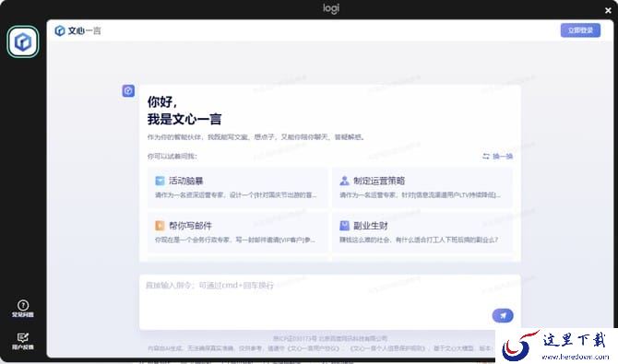This screenshot has height=364, width=618.
Task: Click the '你好, 我是文心一言' greeting heading
Action: [184, 111]
